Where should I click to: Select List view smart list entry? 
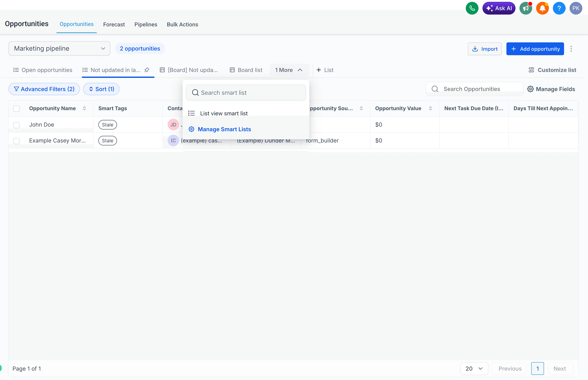246,113
